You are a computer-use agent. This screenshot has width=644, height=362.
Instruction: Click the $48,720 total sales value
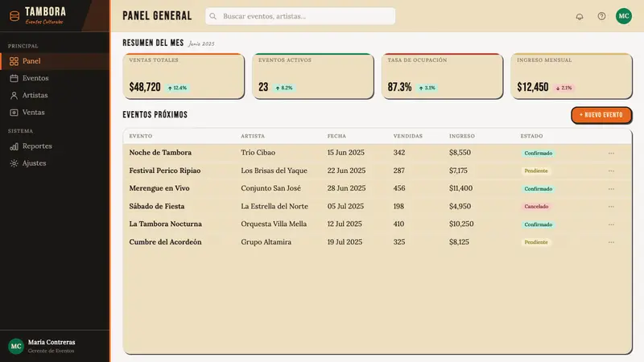tap(145, 87)
